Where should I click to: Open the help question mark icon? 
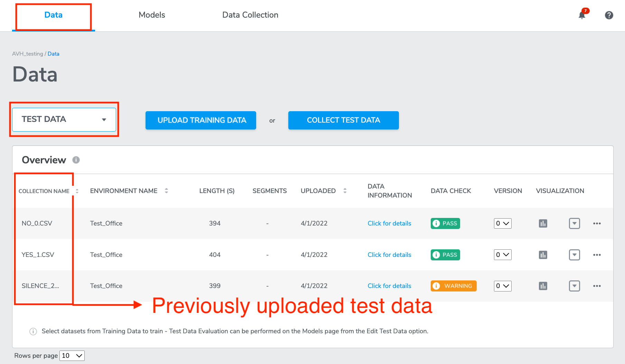click(x=609, y=15)
